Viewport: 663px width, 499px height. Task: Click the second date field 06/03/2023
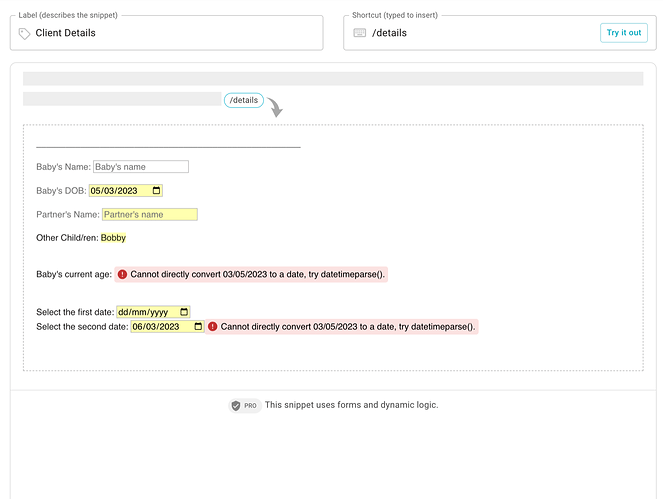point(167,326)
